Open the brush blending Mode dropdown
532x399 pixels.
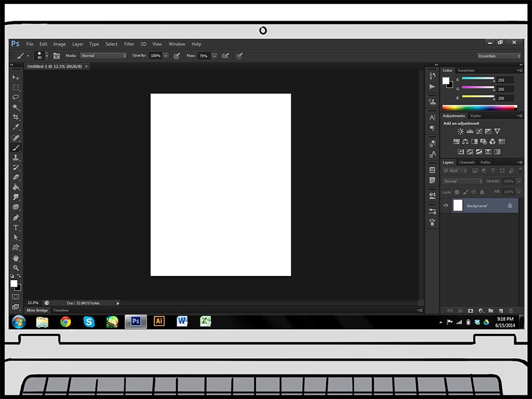pos(103,56)
